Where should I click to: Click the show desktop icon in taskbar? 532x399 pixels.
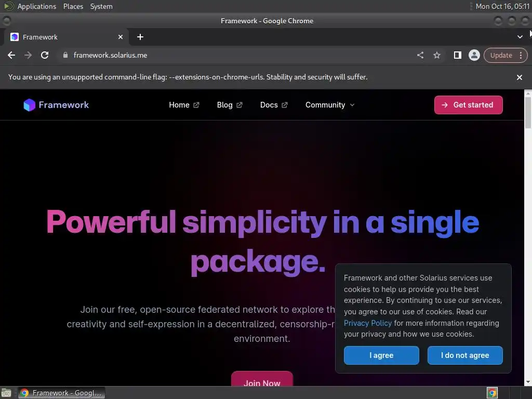(x=6, y=393)
